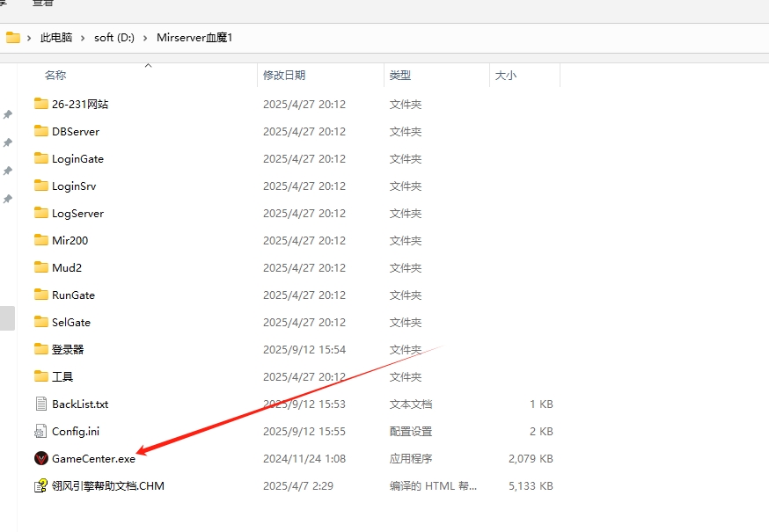This screenshot has height=532, width=769.
Task: Click the 登录器 folder icon
Action: click(40, 349)
